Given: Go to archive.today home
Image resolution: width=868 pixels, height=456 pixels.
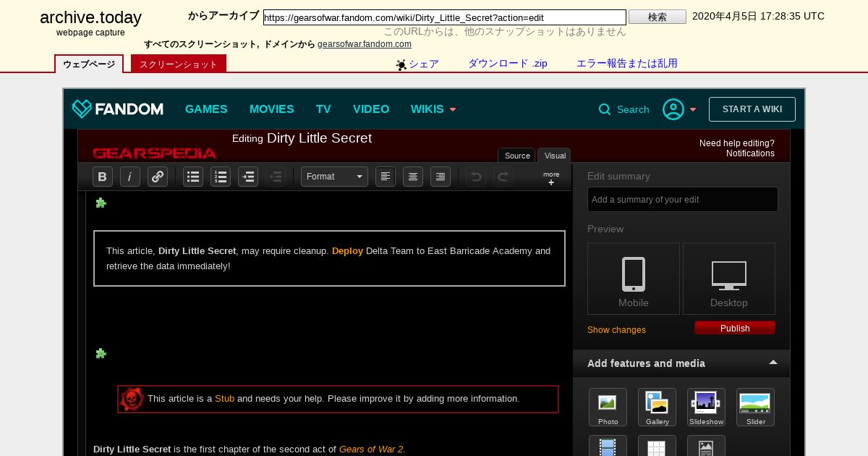Looking at the screenshot, I should [90, 17].
